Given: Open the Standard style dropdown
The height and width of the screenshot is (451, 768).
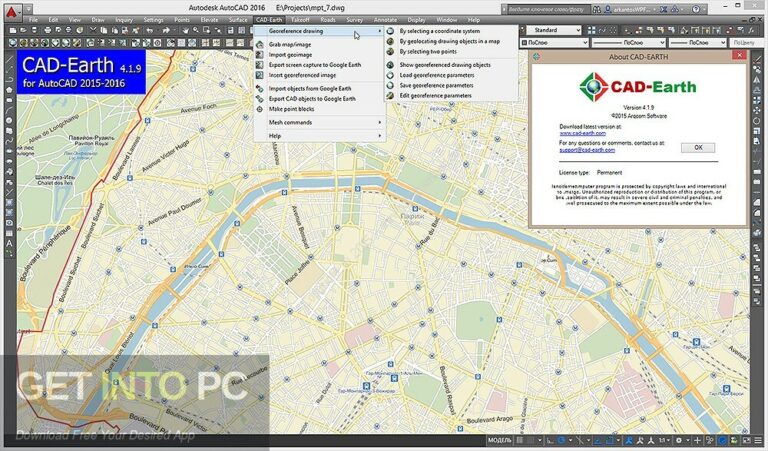Looking at the screenshot, I should [x=554, y=30].
